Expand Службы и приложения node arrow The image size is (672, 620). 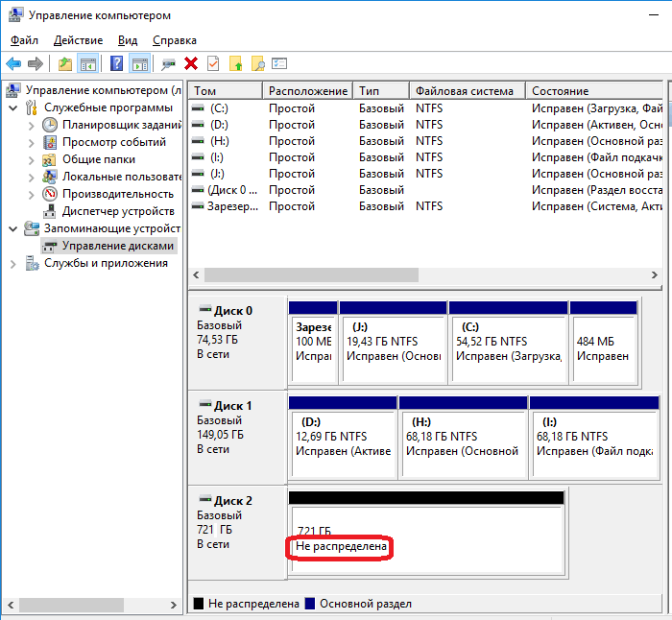coord(12,264)
